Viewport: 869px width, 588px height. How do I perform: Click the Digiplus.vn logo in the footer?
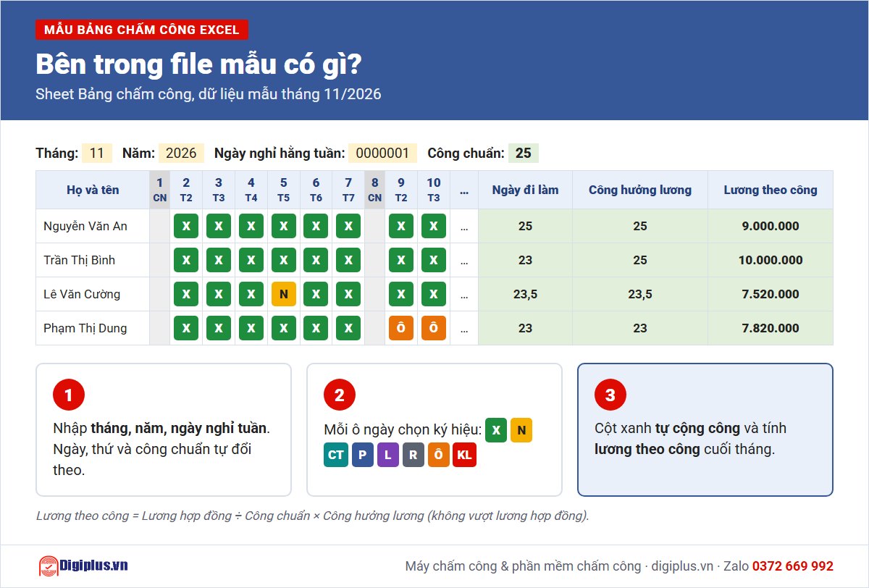[83, 566]
